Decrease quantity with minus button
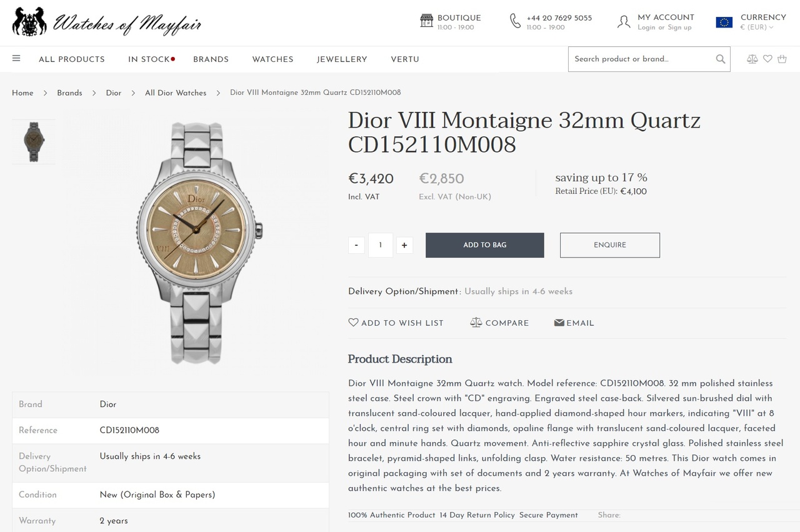Viewport: 800px width, 532px height. click(x=356, y=245)
